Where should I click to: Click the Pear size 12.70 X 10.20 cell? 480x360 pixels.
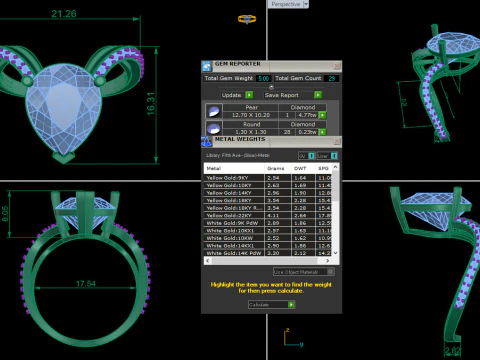[x=251, y=115]
